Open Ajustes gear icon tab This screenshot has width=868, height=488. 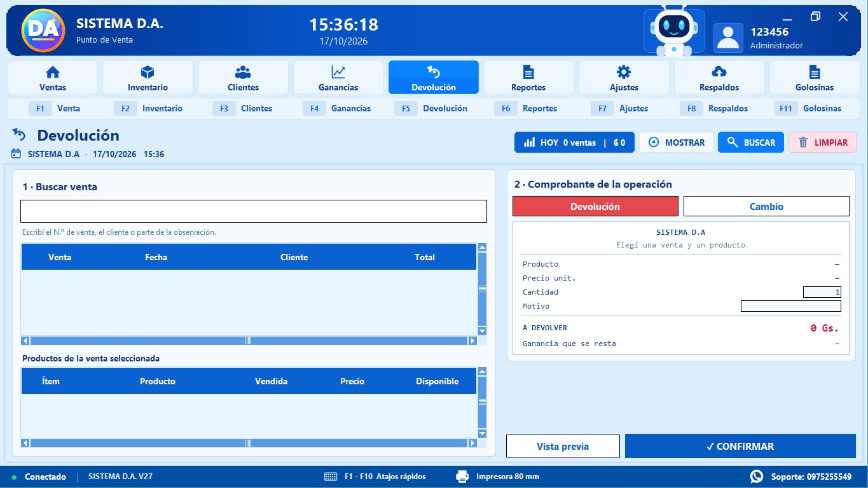tap(624, 78)
